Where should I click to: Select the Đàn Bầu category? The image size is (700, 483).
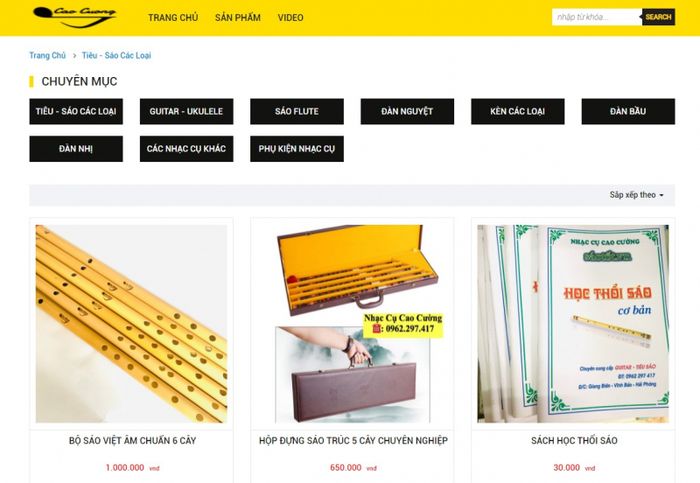click(628, 112)
